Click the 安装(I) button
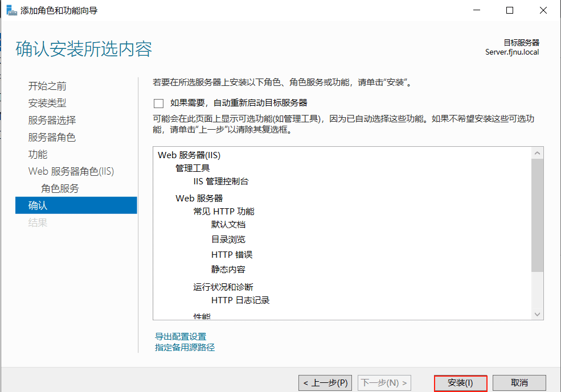 point(460,382)
